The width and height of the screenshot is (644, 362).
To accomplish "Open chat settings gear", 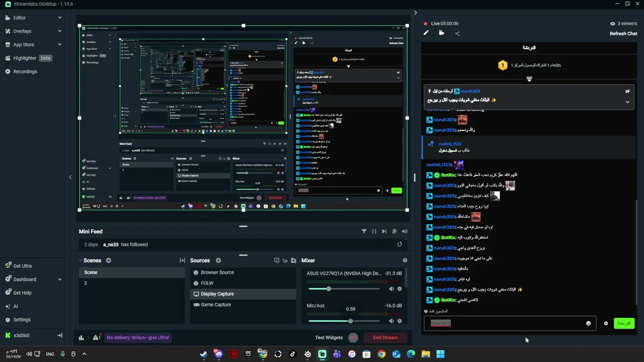I will point(606,323).
